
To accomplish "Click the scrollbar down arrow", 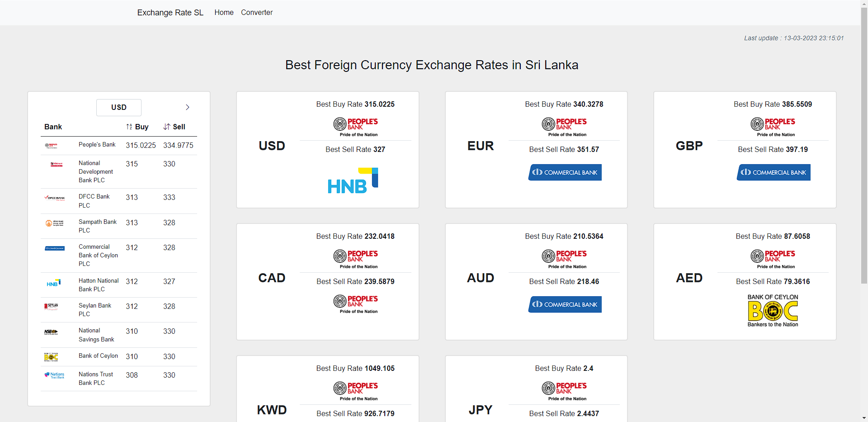I will click(x=864, y=418).
